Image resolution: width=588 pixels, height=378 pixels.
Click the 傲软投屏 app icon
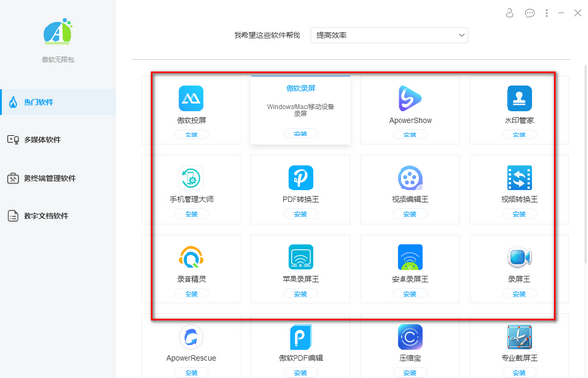pyautogui.click(x=190, y=98)
